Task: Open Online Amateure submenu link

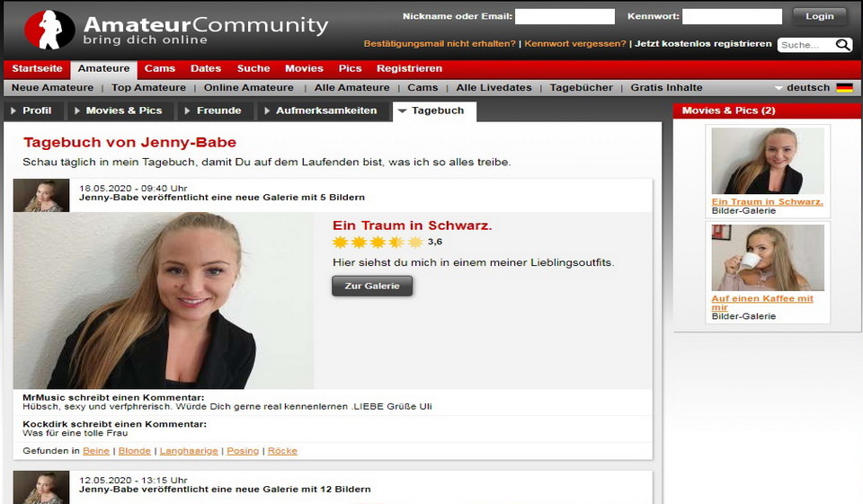Action: pyautogui.click(x=249, y=87)
